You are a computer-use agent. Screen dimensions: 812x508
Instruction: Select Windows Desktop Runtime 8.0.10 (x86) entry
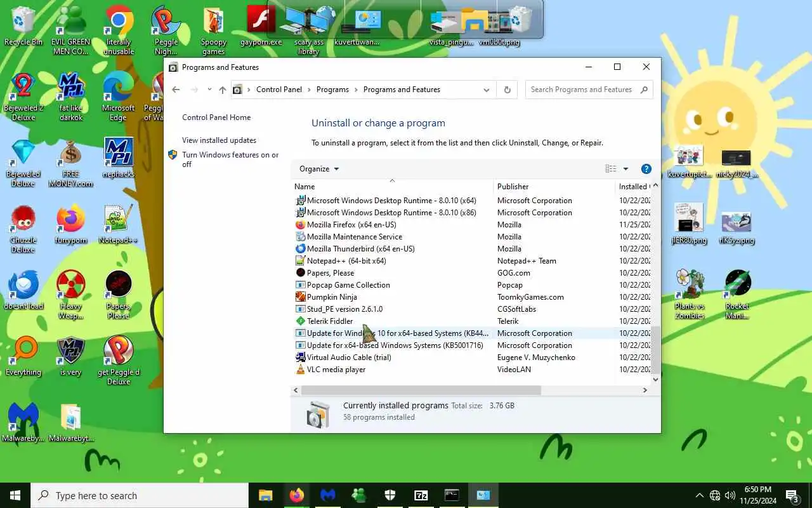point(473,213)
